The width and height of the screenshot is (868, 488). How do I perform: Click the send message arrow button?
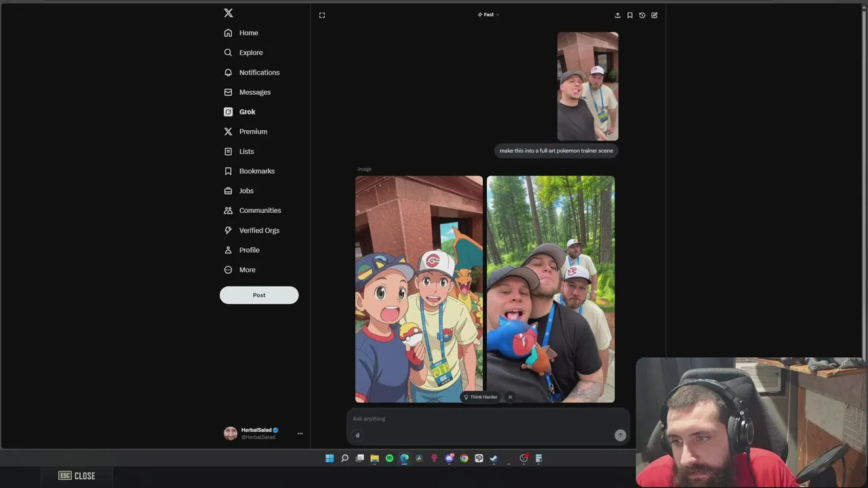point(620,435)
